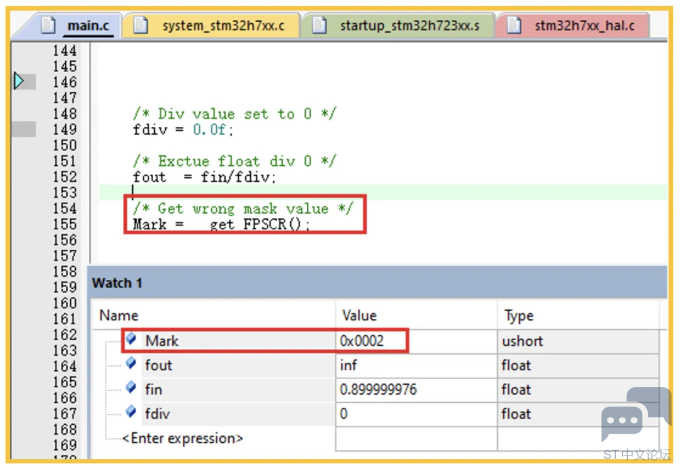Click the Value column header
This screenshot has height=470, width=680.
pyautogui.click(x=360, y=315)
